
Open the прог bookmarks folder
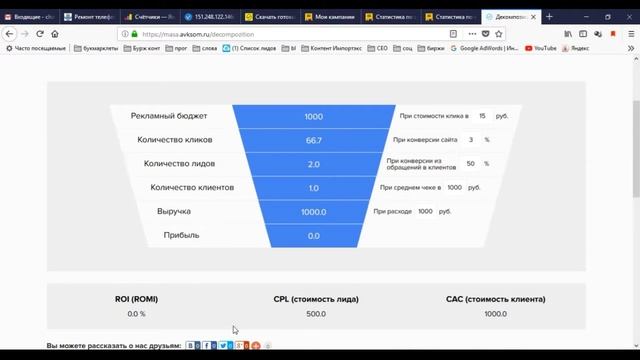(x=176, y=48)
